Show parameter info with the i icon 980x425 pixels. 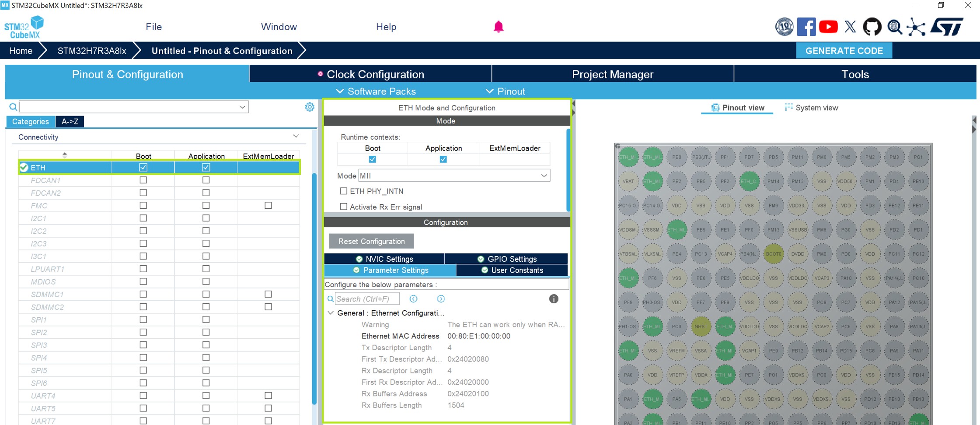tap(554, 299)
